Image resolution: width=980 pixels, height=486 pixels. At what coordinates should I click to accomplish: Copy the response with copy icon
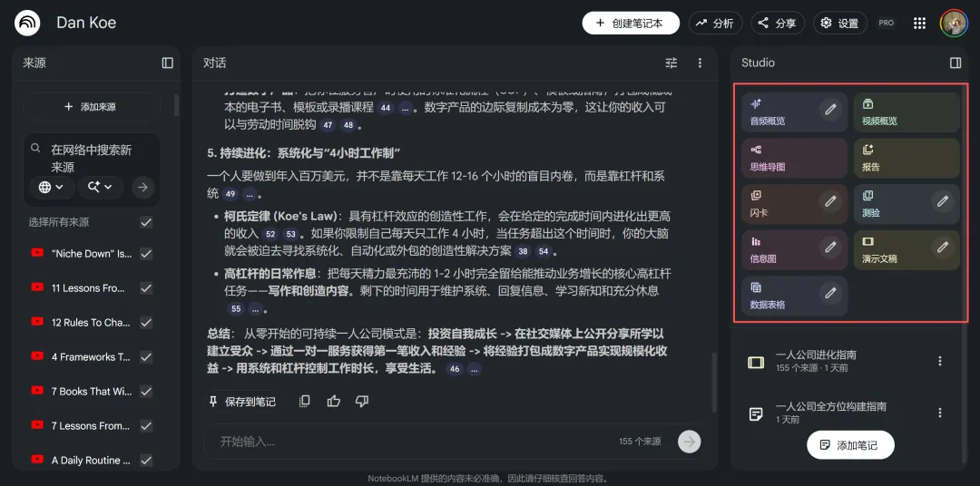(x=304, y=401)
